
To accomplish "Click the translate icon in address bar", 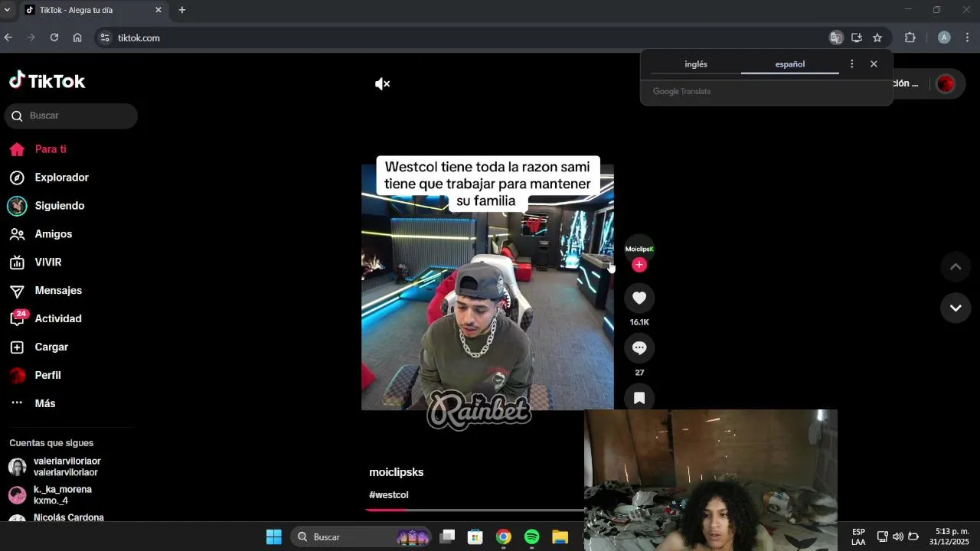I will point(836,37).
